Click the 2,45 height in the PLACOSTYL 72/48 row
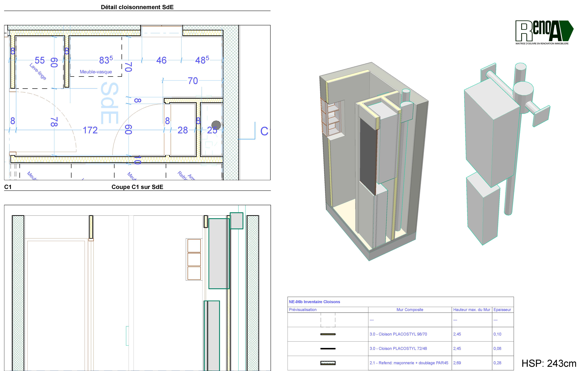588x371 pixels. [x=457, y=349]
